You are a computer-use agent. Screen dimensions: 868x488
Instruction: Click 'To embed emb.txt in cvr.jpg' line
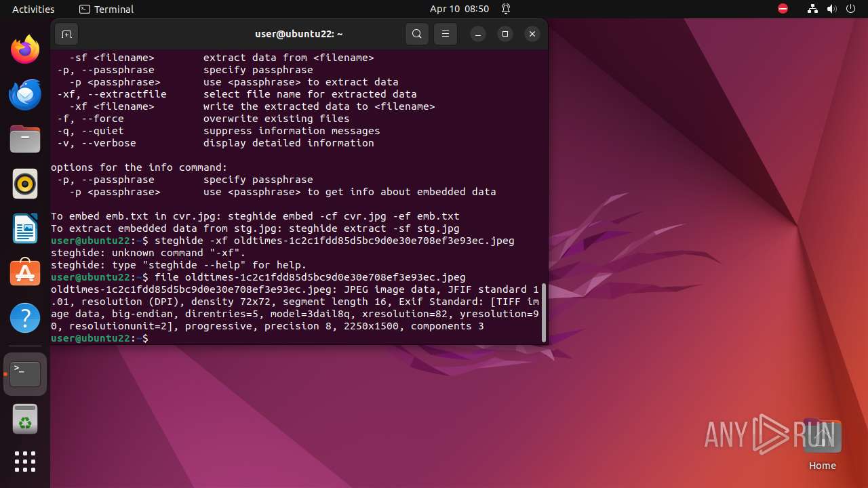(x=255, y=216)
